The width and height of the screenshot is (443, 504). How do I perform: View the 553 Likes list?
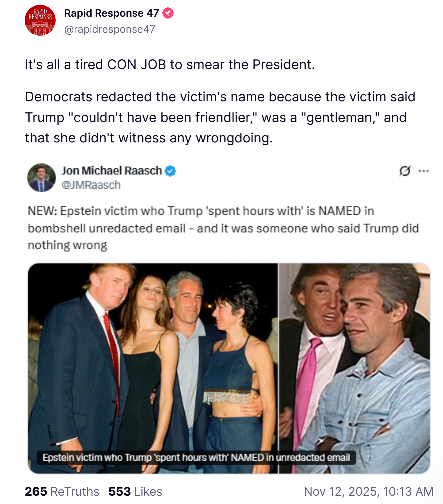(135, 492)
